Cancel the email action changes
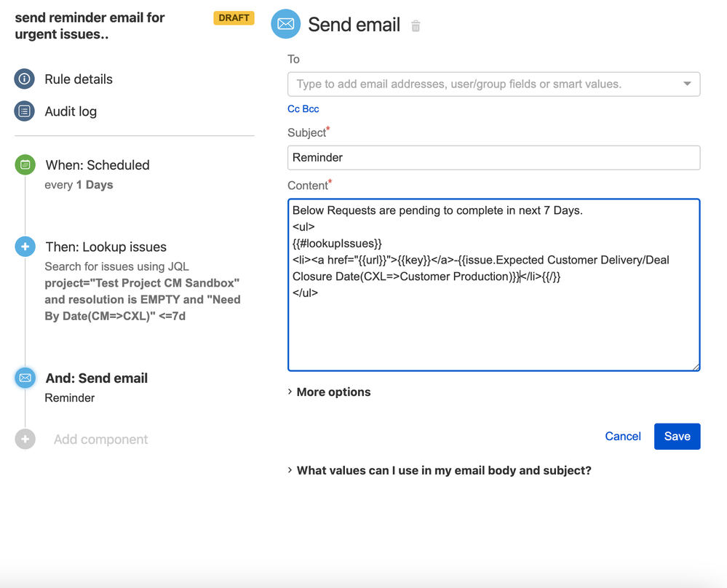Screen dimensions: 727x588 pyautogui.click(x=623, y=437)
